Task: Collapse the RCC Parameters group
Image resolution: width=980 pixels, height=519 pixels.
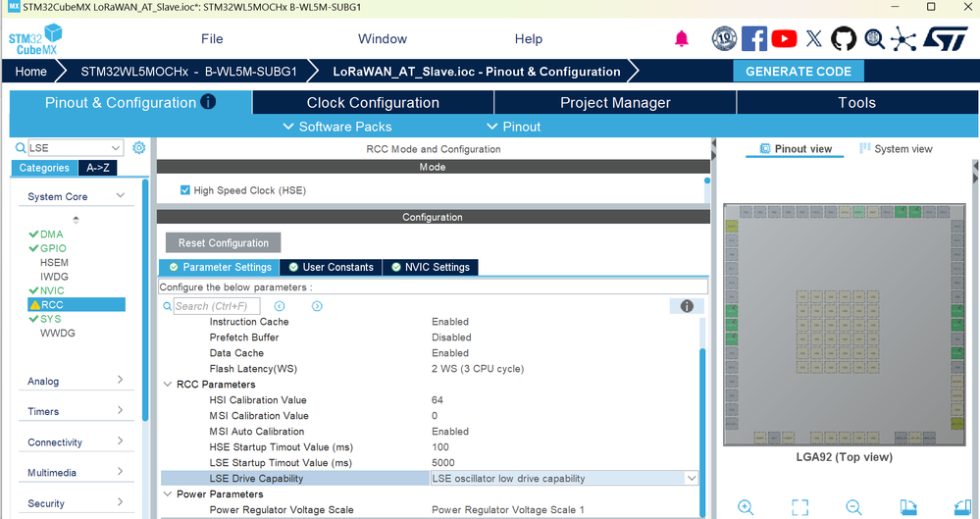Action: [168, 384]
